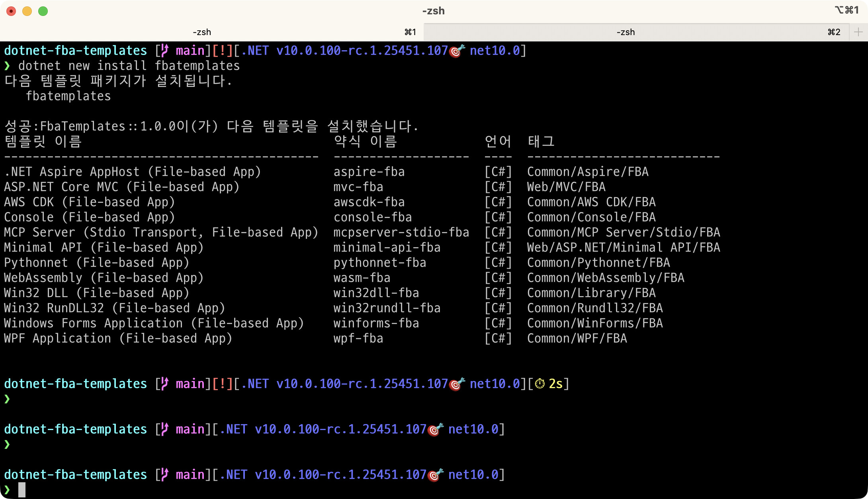
Task: Click "MCP Server (Stdio Transport, File-based App)" name
Action: pos(161,232)
